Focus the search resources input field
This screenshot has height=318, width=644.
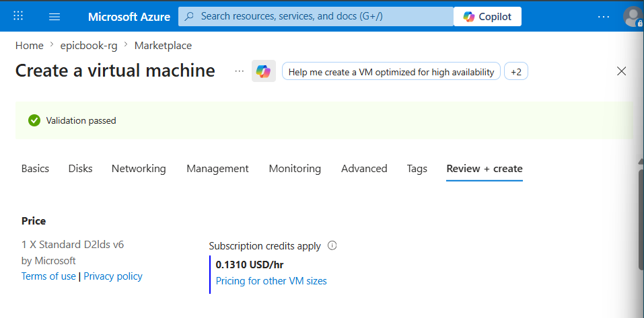(x=316, y=16)
